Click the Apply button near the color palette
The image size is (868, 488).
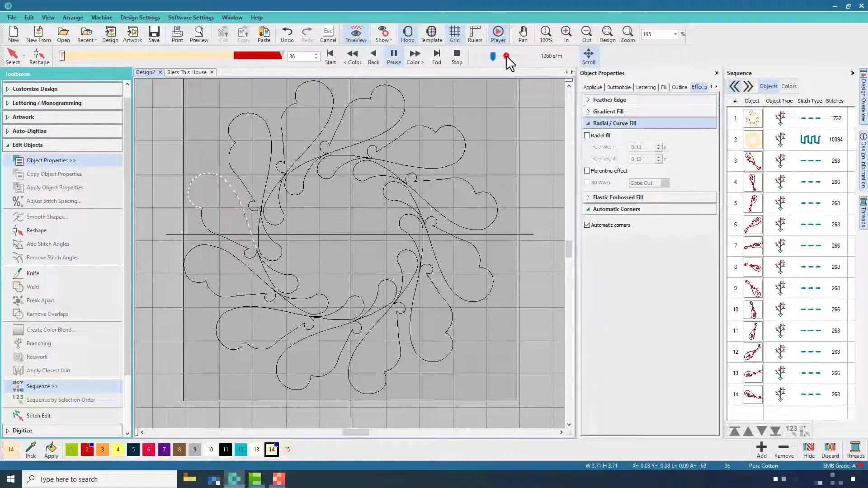pos(51,450)
